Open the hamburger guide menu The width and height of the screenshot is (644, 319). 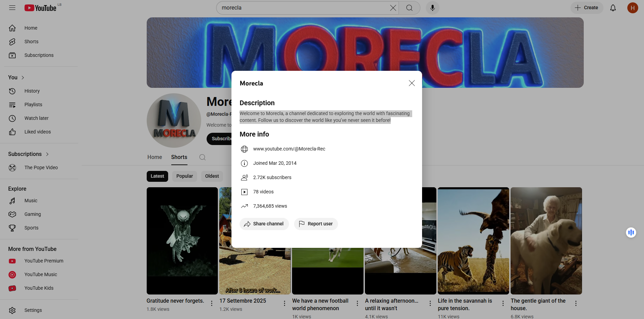[12, 7]
